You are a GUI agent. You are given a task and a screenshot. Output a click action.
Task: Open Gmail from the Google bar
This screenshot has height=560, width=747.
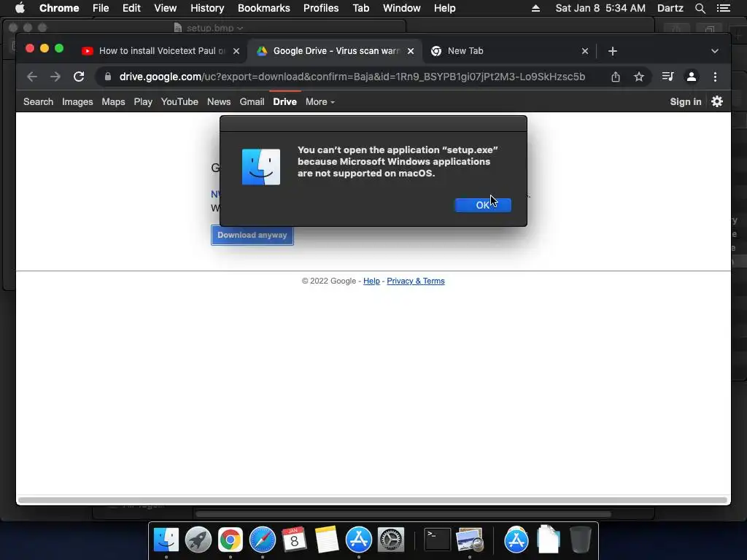252,102
